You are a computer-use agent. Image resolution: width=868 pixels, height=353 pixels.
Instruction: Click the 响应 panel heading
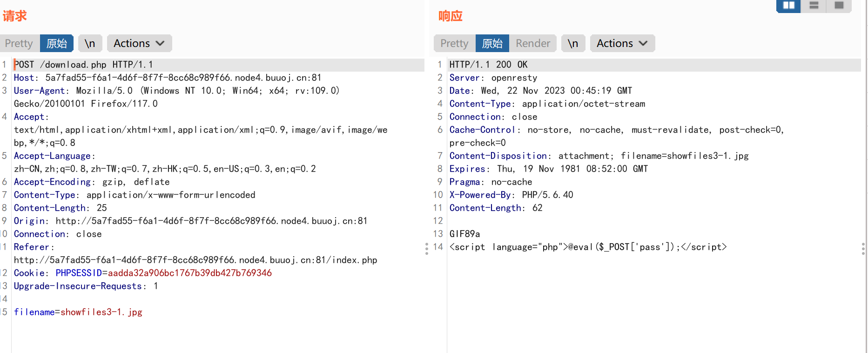tap(450, 16)
